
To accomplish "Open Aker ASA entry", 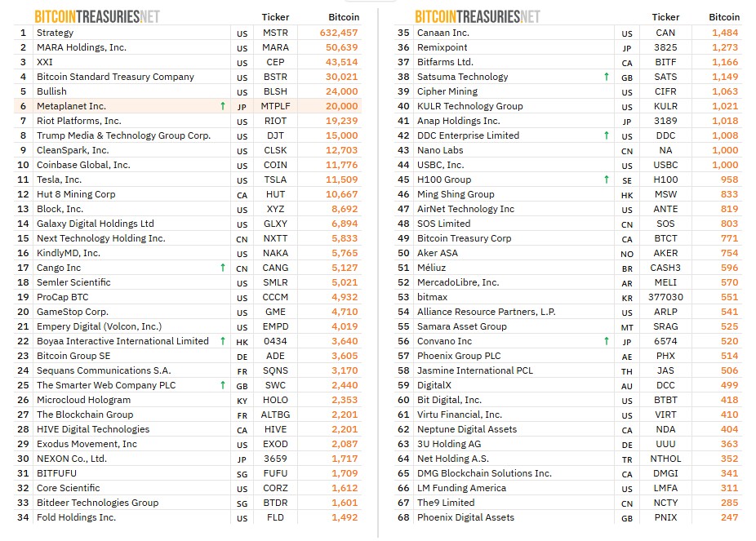I will (x=438, y=253).
